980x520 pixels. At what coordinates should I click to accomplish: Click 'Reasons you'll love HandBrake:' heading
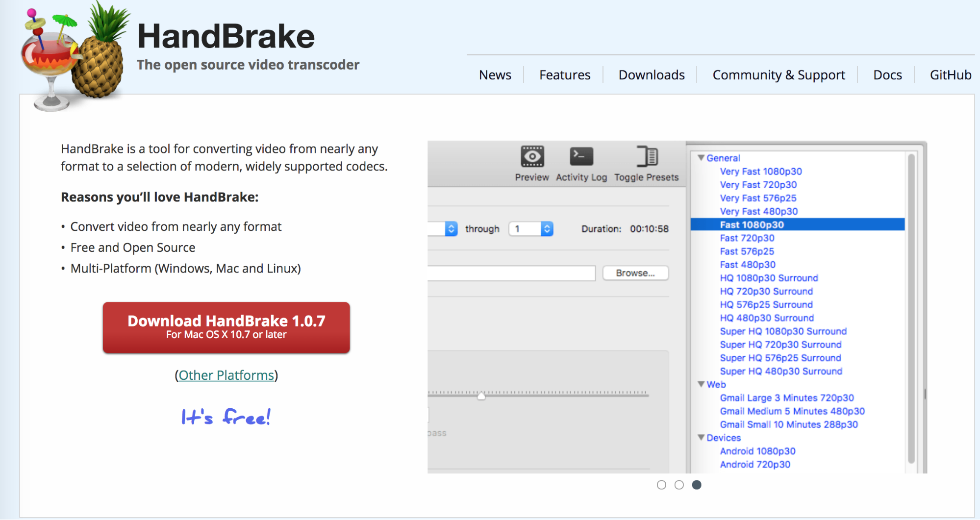(x=159, y=197)
